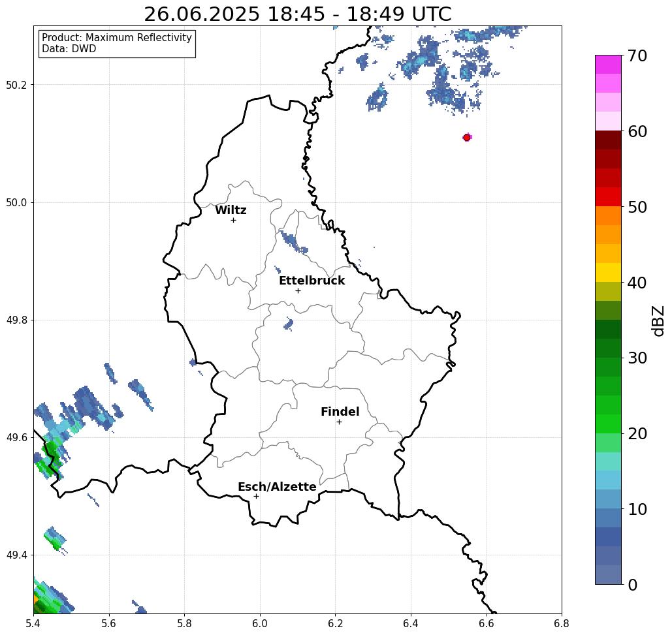Viewport: 672px width, 635px height.
Task: Click the plus marker below Esch/Alzette
Action: (256, 496)
